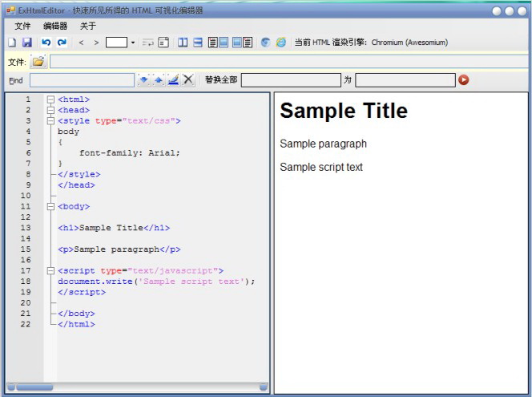Click the font-family: Arial; code line
Viewport: 532px width, 397px height.
click(130, 153)
